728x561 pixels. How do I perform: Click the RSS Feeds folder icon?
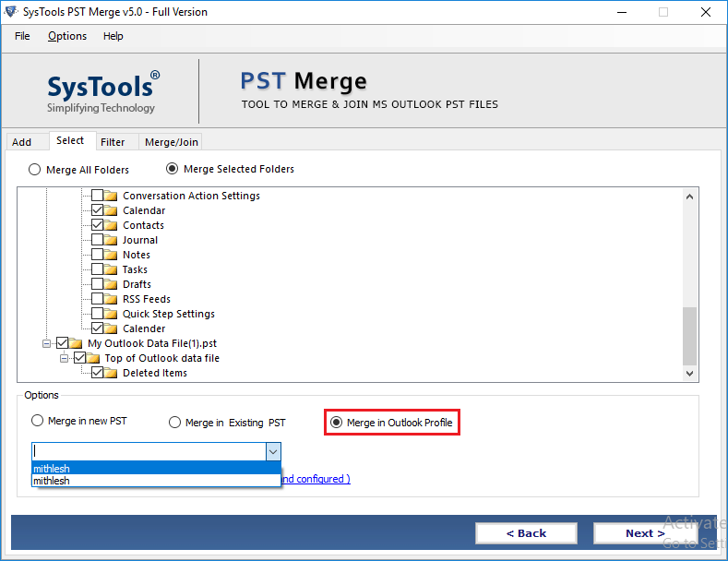[x=111, y=299]
